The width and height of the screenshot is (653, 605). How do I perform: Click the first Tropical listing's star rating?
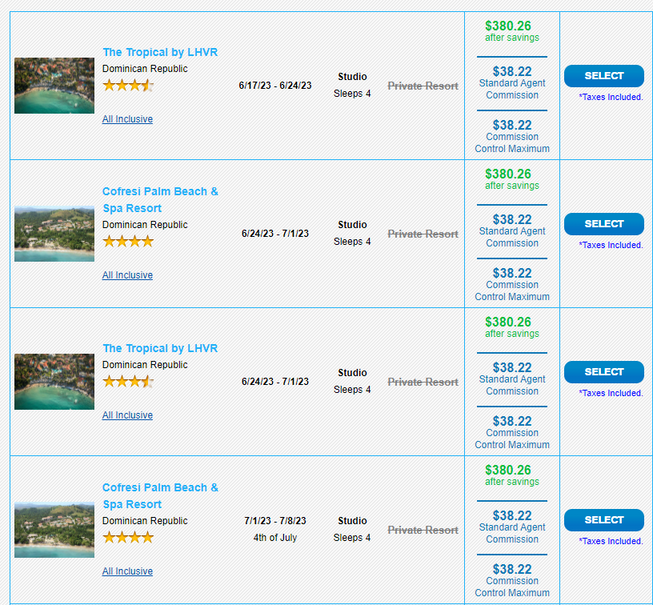pyautogui.click(x=128, y=86)
